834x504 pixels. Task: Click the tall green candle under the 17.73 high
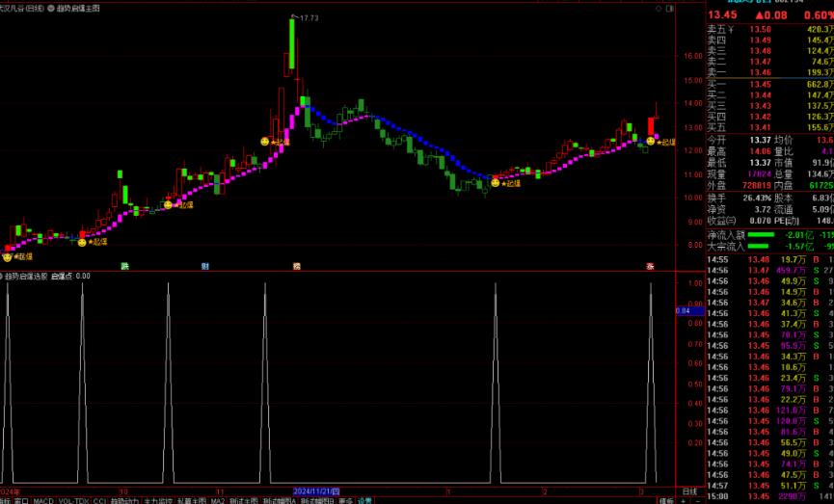click(x=292, y=43)
